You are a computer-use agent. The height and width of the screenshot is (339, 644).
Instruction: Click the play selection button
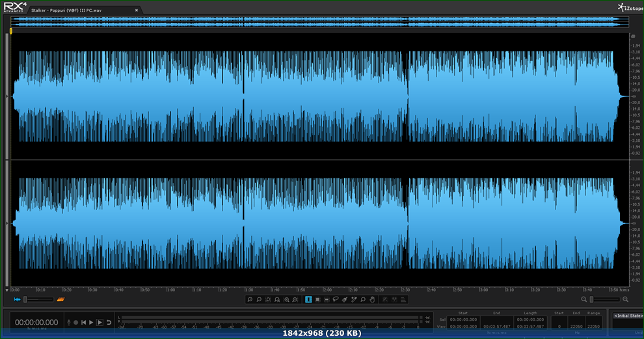coord(100,323)
